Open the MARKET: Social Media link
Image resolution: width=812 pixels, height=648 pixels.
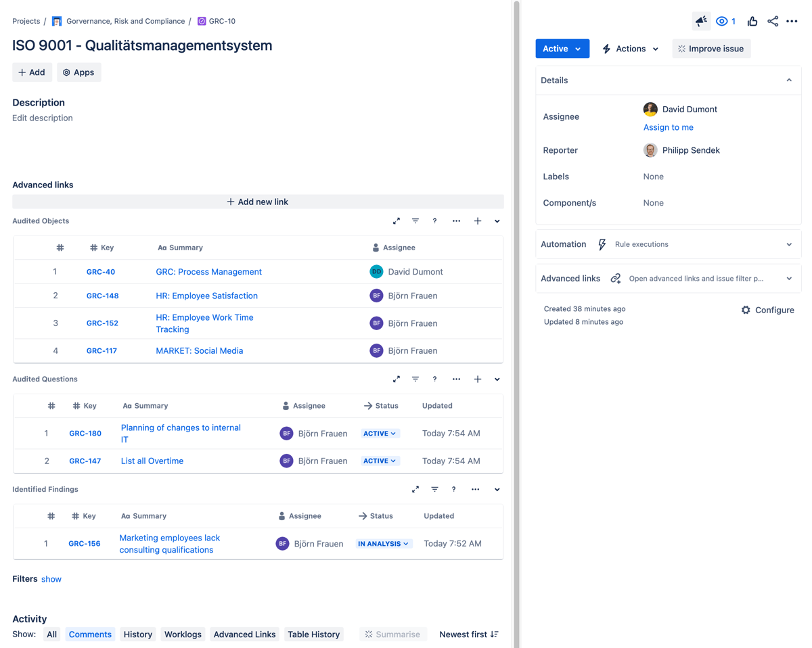pyautogui.click(x=200, y=351)
